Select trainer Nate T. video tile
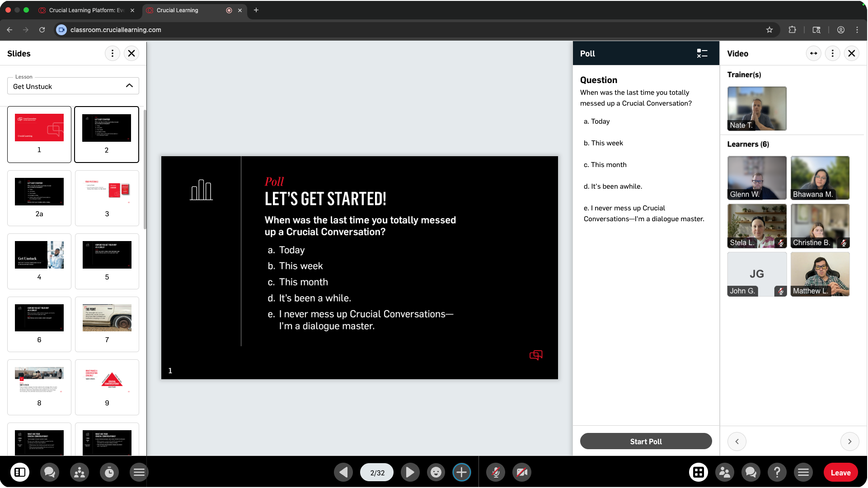This screenshot has height=488, width=868. tap(757, 109)
